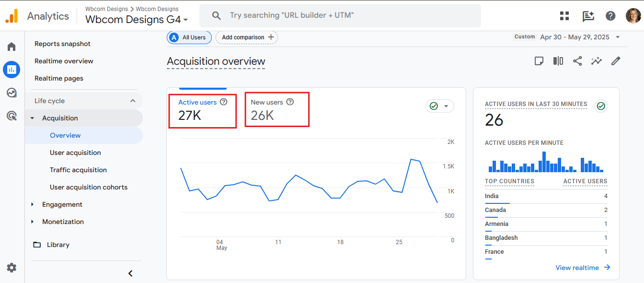Click View realtime link
The width and height of the screenshot is (644, 283).
pos(577,268)
